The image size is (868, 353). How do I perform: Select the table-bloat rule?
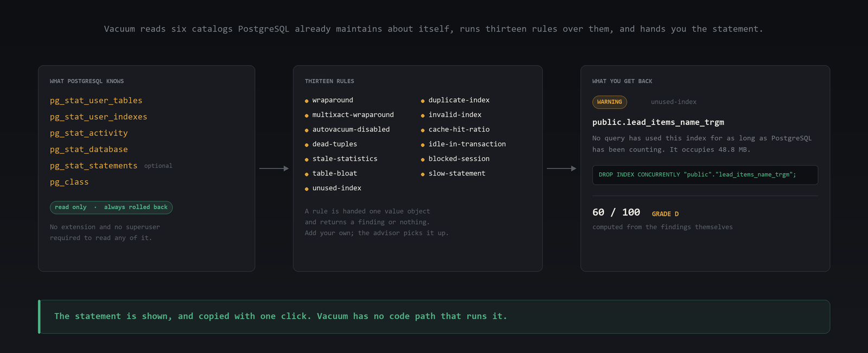point(335,173)
